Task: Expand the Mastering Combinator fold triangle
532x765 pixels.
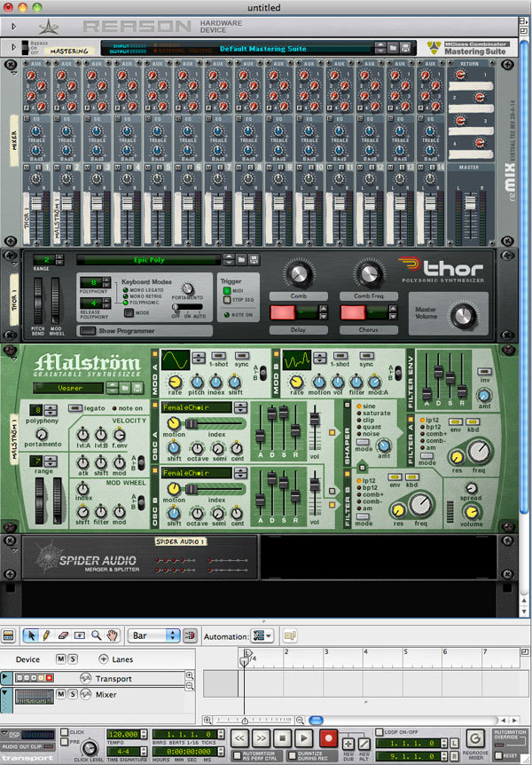Action: click(13, 47)
